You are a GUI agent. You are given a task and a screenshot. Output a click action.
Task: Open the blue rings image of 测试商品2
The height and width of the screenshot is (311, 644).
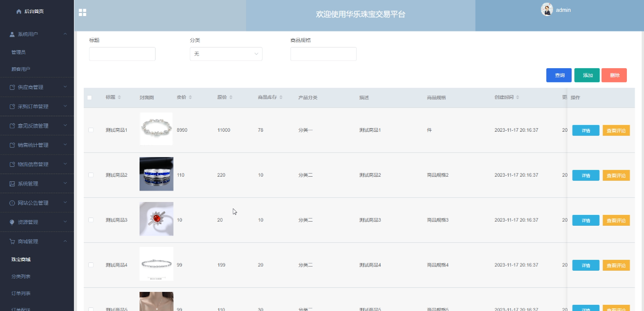click(x=156, y=174)
